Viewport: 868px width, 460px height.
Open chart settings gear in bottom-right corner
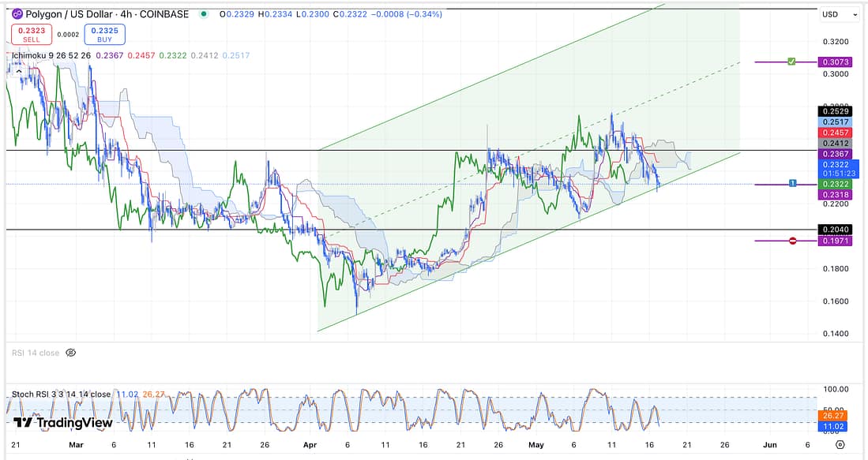840,445
